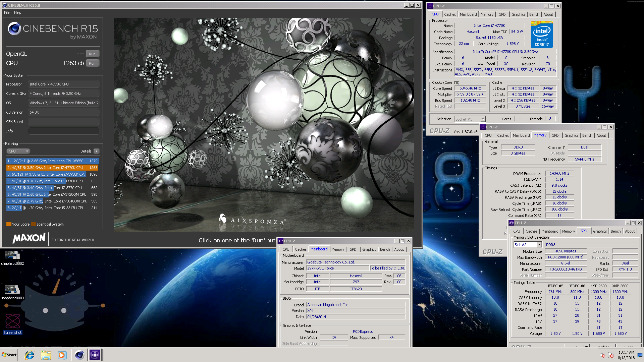
Task: Click the Cinebench R15 sphere logo
Action: point(14,29)
